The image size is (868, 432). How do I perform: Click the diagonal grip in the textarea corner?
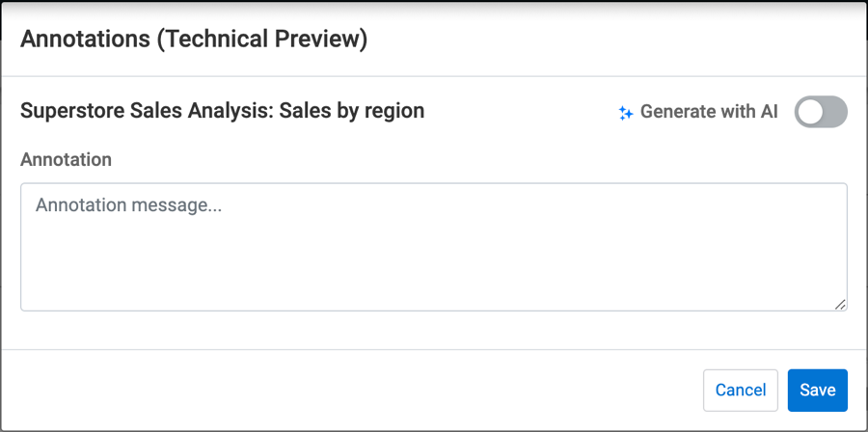coord(840,304)
